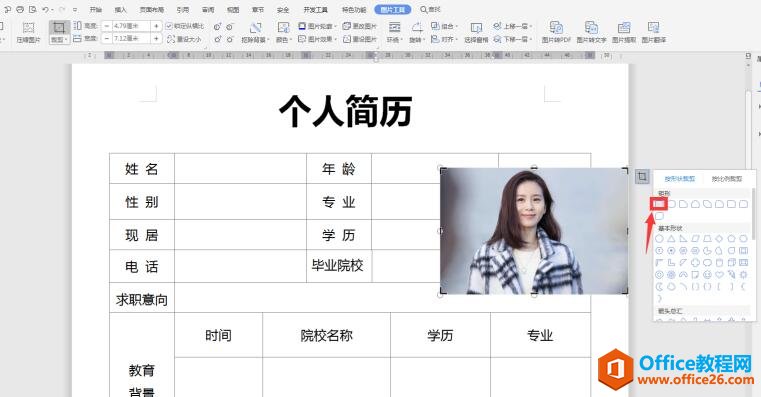Switch to 按形状裁剪 crop-by-shape tab
Viewport: 761px width, 397px height.
[679, 179]
